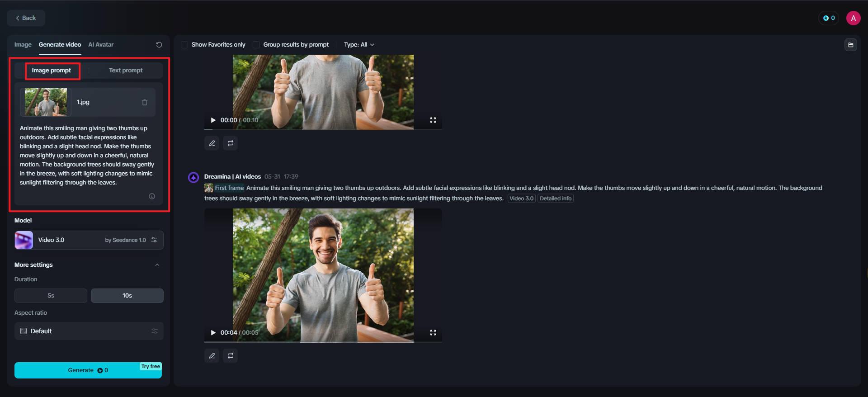This screenshot has height=397, width=868.
Task: Enable Show Favorites only checkbox
Action: (x=184, y=45)
